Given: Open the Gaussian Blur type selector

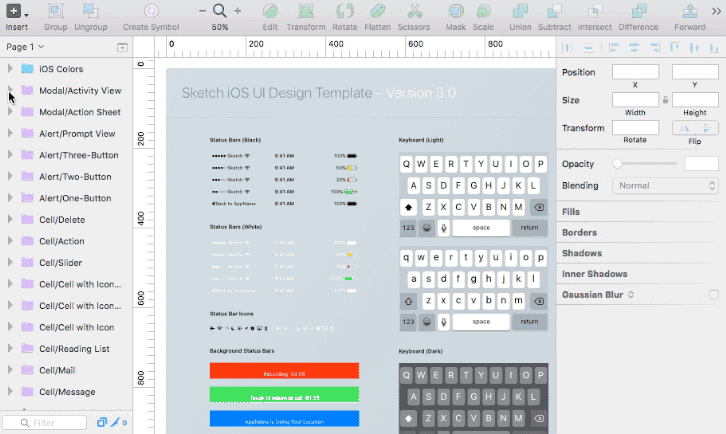Looking at the screenshot, I should point(631,295).
